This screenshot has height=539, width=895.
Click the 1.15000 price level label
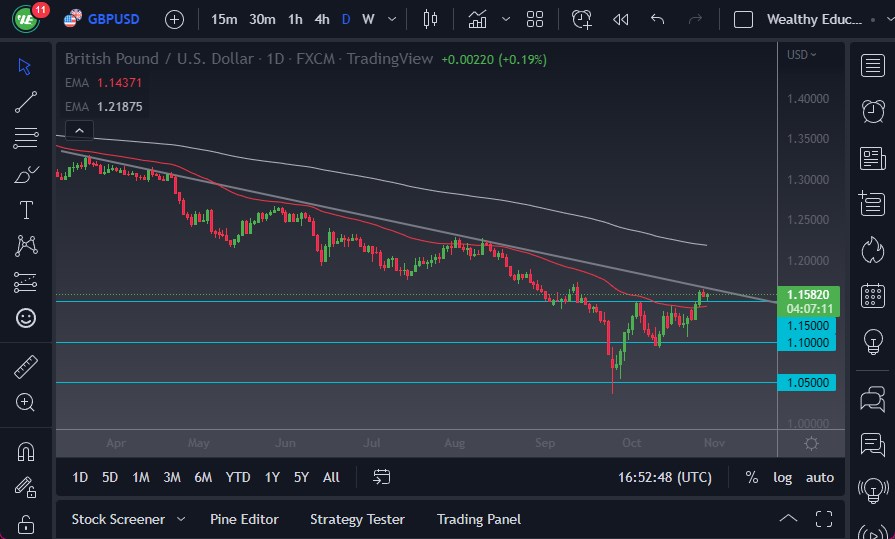tap(806, 325)
